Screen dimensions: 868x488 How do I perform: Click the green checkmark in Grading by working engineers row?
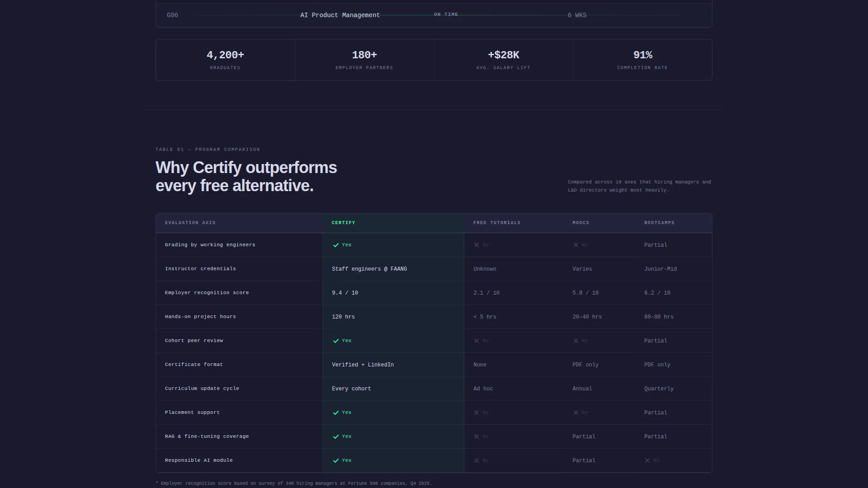coord(336,245)
